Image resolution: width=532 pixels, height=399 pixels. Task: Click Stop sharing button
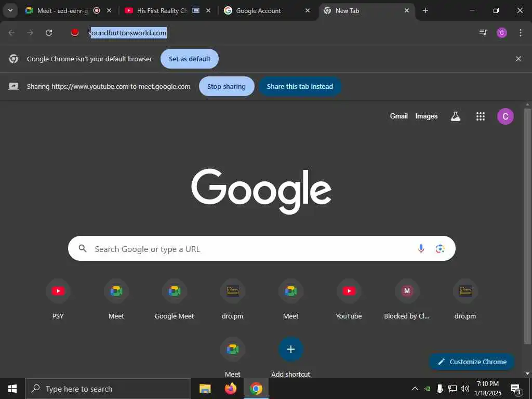tap(227, 86)
